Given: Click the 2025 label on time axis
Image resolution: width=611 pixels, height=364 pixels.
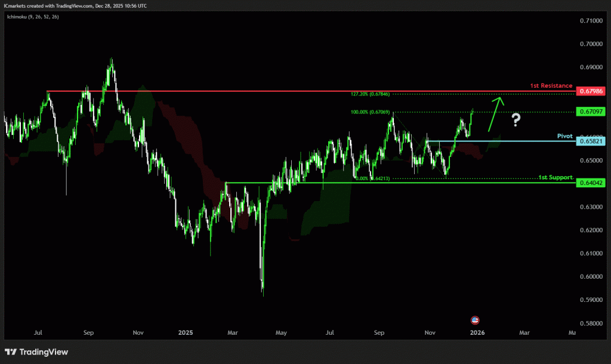Looking at the screenshot, I should [185, 332].
